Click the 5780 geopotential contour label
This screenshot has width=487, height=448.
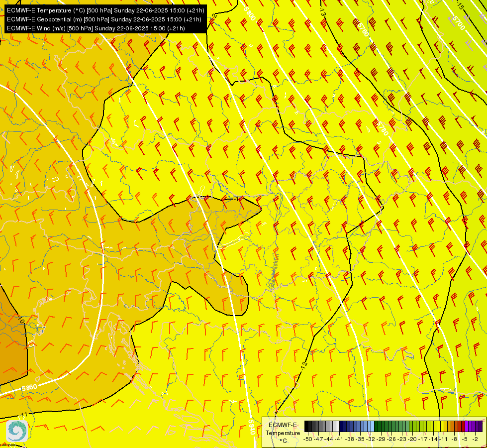click(382, 128)
